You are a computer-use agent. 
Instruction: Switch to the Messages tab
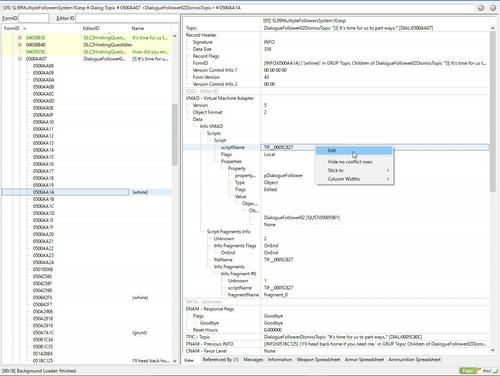pyautogui.click(x=253, y=360)
